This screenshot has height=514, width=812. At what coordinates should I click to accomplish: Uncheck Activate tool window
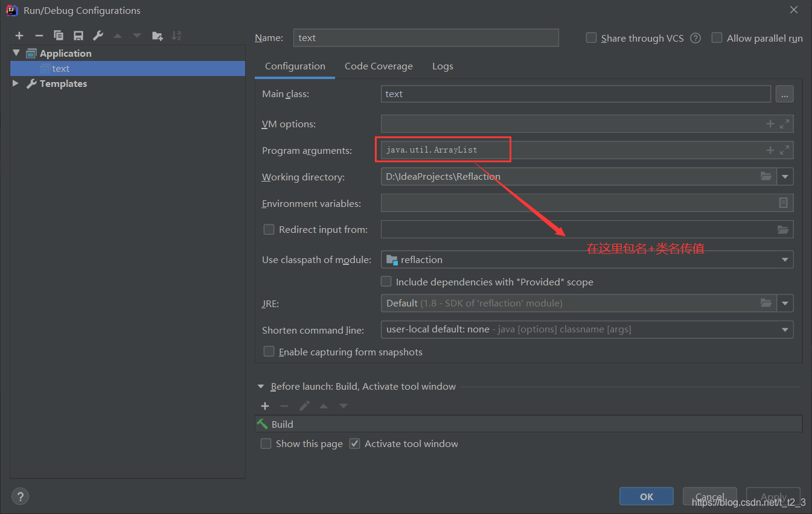[355, 443]
